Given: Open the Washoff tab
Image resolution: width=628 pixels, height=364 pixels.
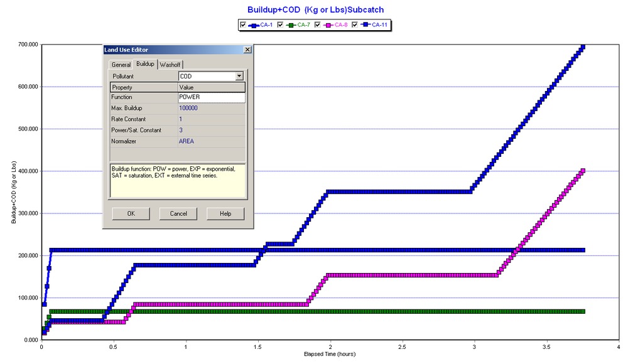Looking at the screenshot, I should (x=170, y=64).
